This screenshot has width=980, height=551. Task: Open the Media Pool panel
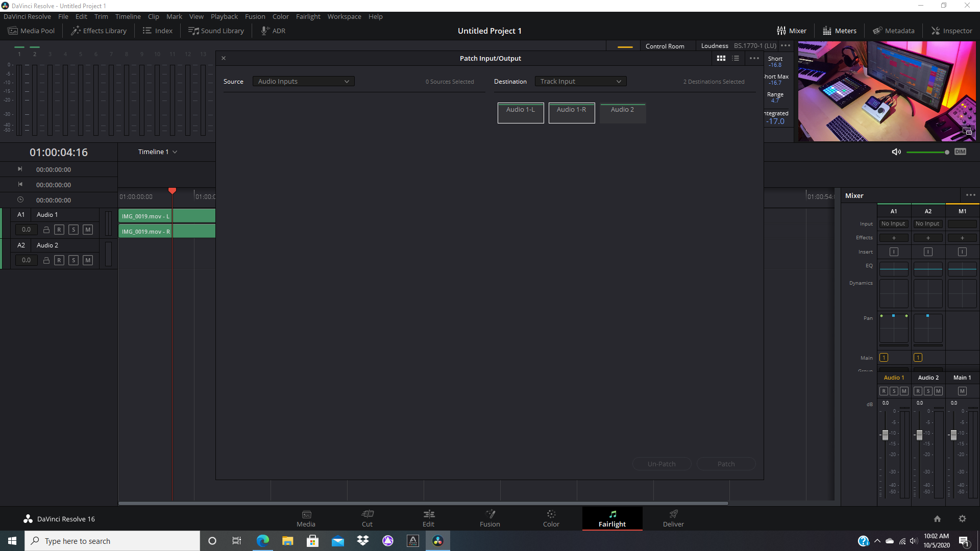[x=31, y=31]
